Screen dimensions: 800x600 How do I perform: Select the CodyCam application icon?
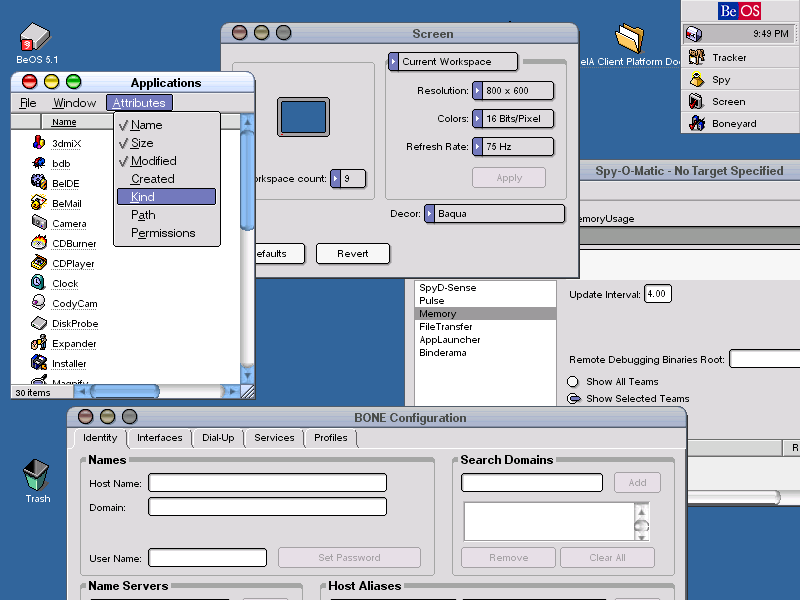click(x=38, y=302)
